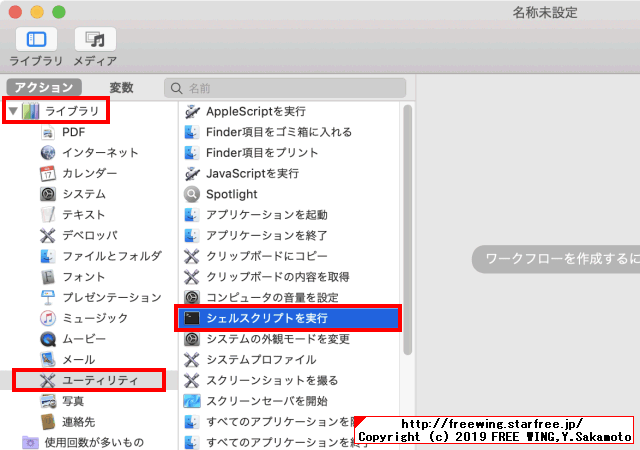
Task: Select the 連絡先 address book icon
Action: coord(48,422)
